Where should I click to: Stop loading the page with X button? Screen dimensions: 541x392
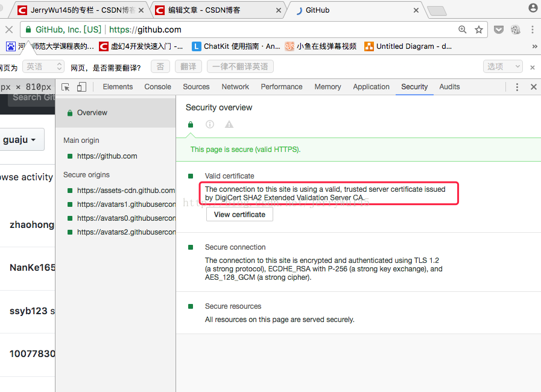[x=9, y=30]
